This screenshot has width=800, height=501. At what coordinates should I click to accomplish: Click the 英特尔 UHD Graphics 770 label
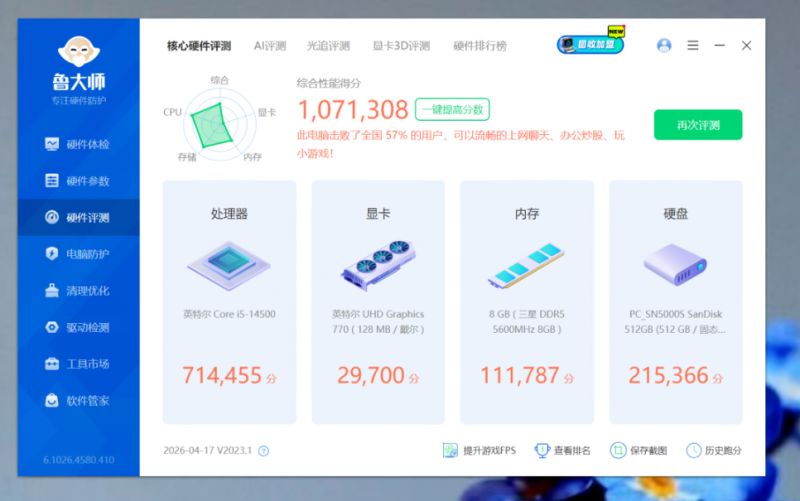[x=378, y=322]
